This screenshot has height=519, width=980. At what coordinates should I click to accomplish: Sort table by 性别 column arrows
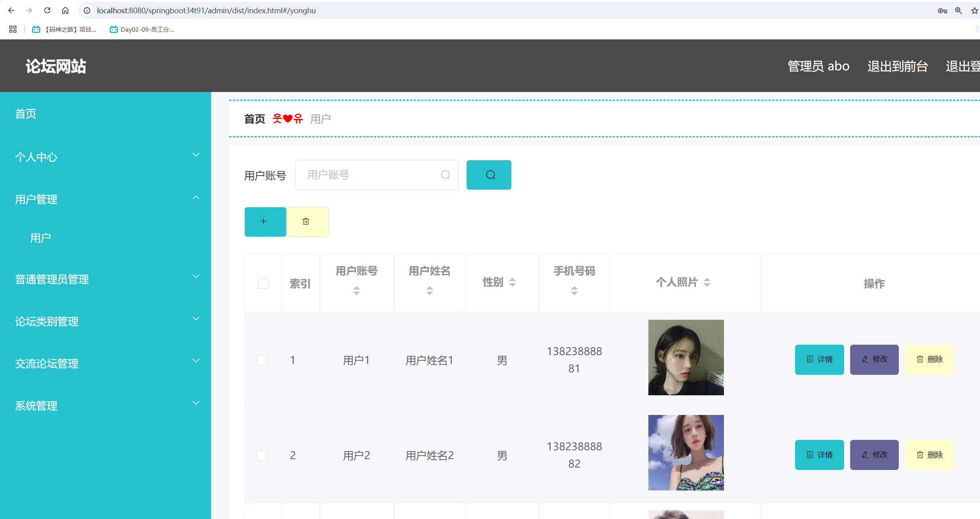pyautogui.click(x=512, y=282)
